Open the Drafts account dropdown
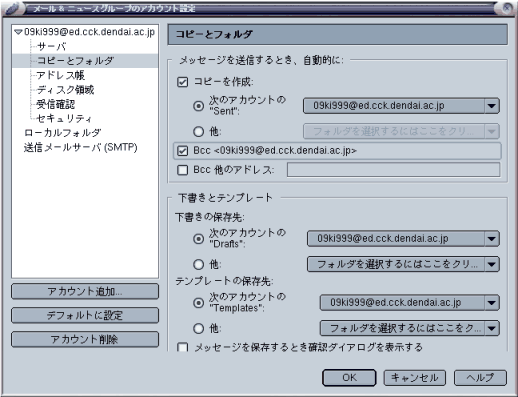Image resolution: width=518 pixels, height=397 pixels. [x=403, y=239]
